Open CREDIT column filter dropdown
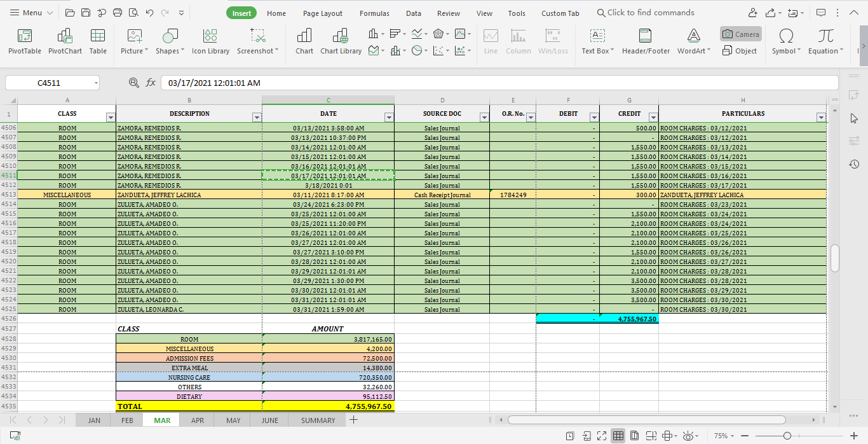Image resolution: width=868 pixels, height=444 pixels. click(x=653, y=117)
